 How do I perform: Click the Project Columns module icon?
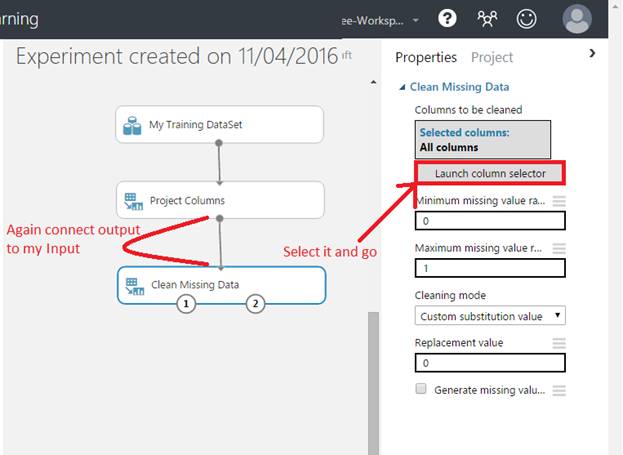[x=134, y=201]
